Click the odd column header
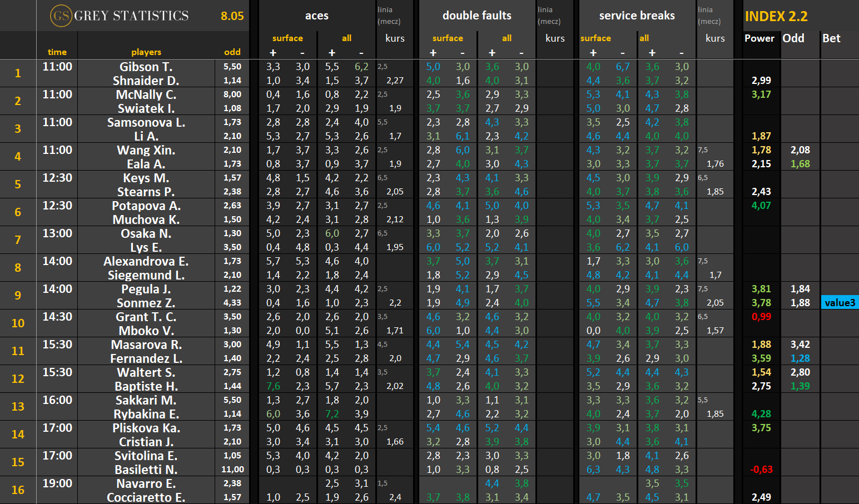859x504 pixels. click(x=232, y=52)
